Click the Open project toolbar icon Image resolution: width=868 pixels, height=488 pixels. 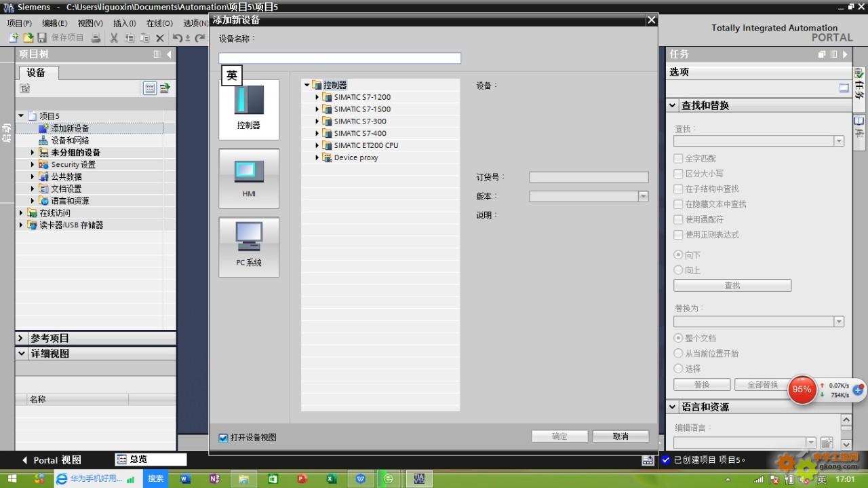point(28,38)
